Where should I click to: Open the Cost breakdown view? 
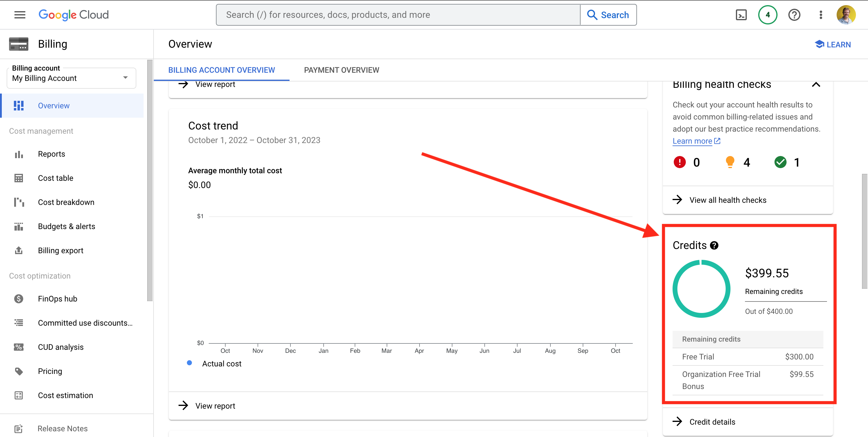tap(66, 202)
